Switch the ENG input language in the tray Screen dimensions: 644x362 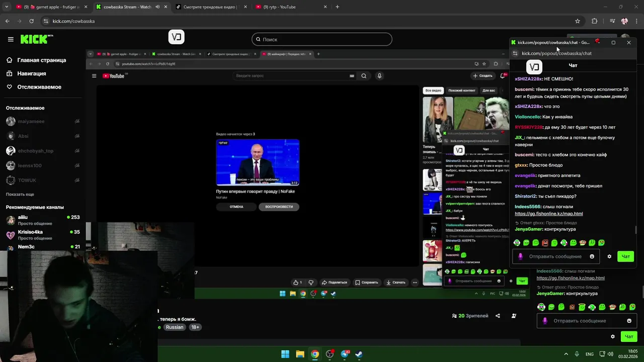point(589,354)
